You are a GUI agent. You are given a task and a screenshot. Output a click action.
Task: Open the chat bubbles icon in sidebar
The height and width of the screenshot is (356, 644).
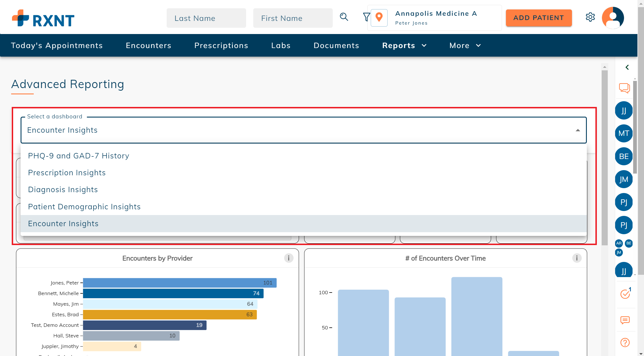(x=624, y=88)
